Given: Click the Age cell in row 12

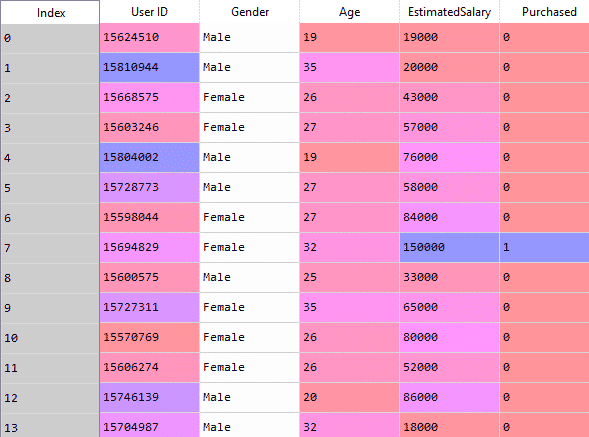Looking at the screenshot, I should coord(349,398).
